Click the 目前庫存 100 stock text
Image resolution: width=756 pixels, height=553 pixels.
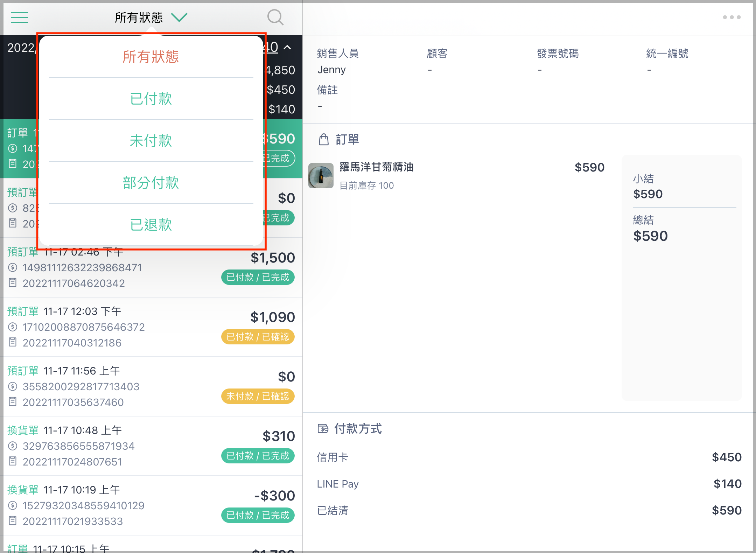(367, 185)
